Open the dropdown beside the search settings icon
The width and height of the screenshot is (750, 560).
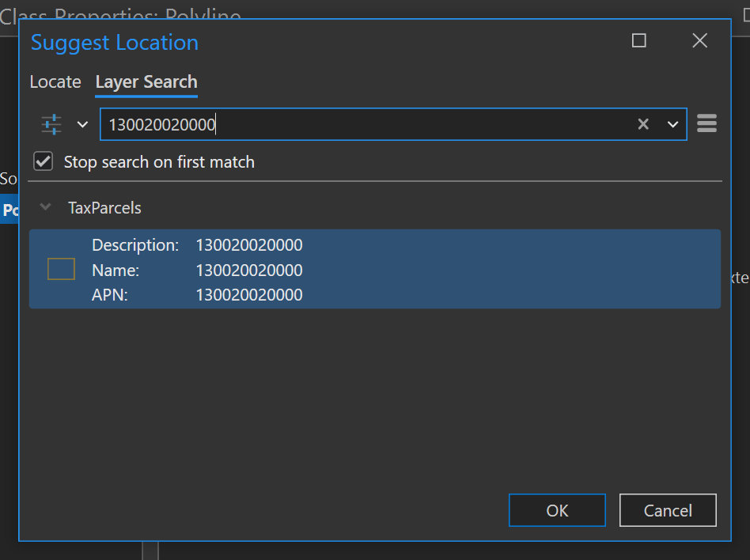click(82, 124)
